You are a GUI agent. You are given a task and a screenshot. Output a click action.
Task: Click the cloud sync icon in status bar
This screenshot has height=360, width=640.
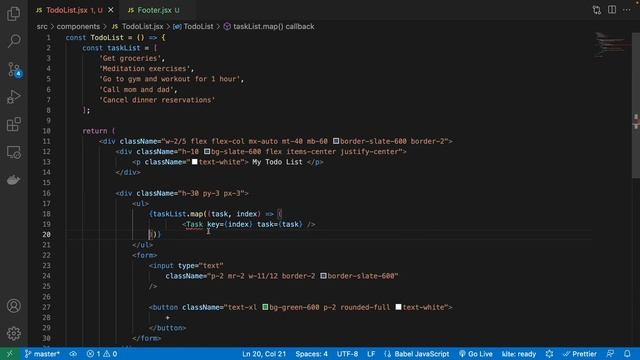tap(73, 354)
